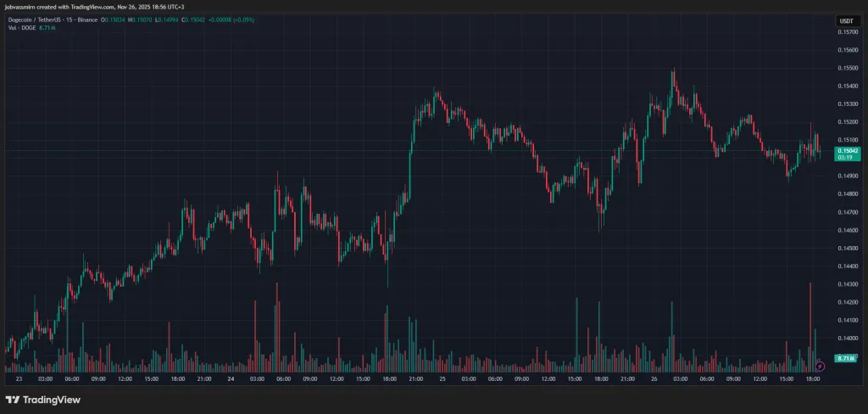Click the 0.15700 price axis label
868x414 pixels.
pyautogui.click(x=846, y=32)
